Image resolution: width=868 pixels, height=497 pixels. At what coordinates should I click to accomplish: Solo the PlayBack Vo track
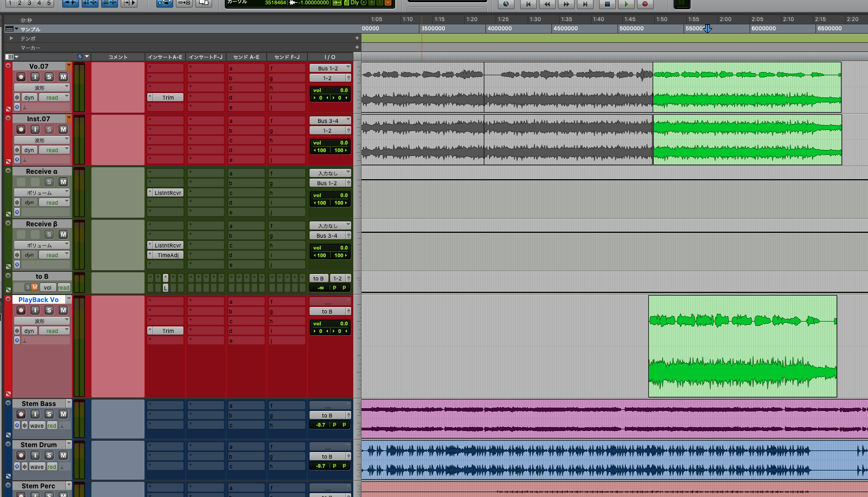(x=49, y=310)
